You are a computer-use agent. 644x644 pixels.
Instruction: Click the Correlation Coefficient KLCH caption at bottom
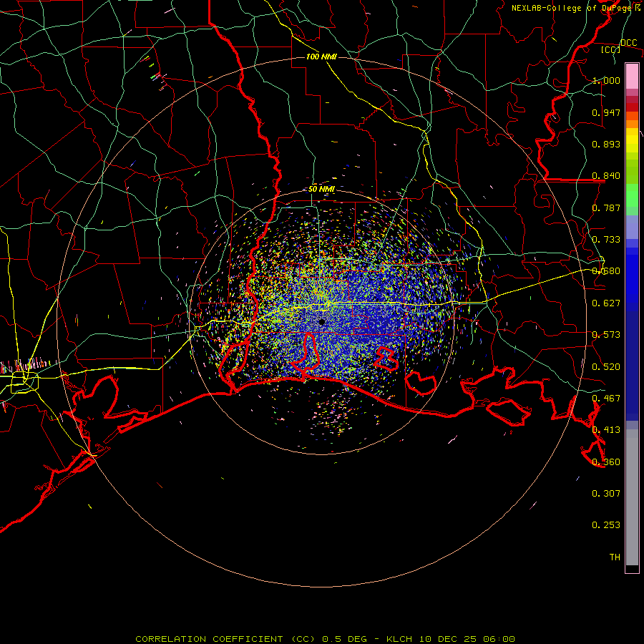point(325,639)
